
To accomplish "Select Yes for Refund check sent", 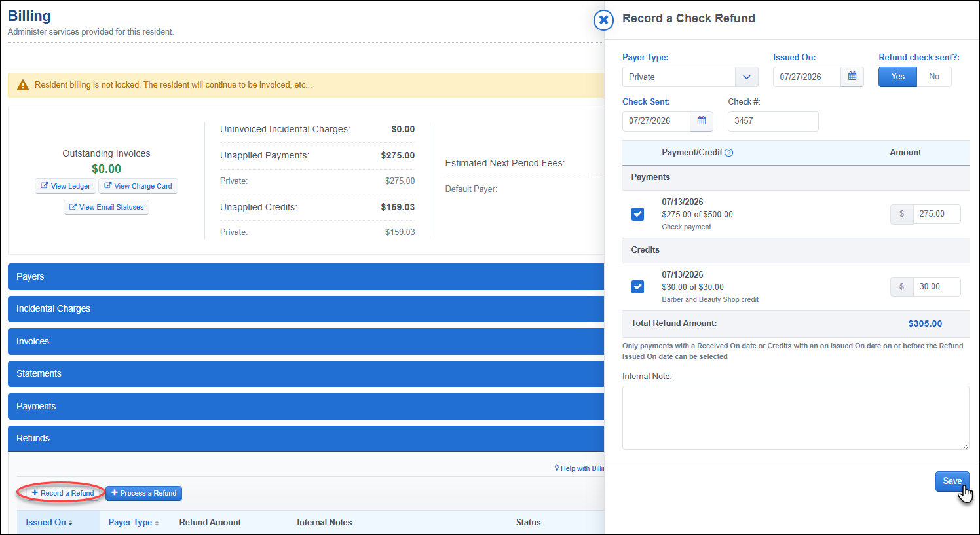I will (897, 77).
